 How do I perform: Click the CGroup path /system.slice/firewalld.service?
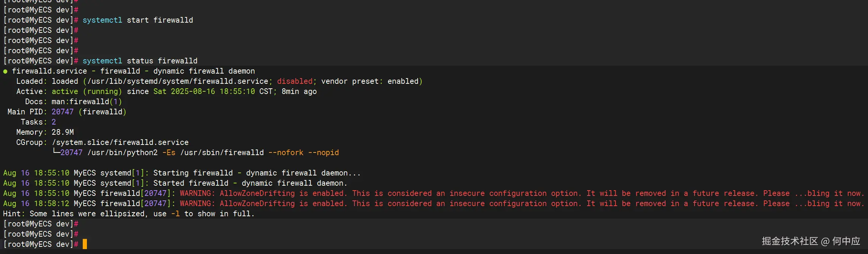(120, 142)
